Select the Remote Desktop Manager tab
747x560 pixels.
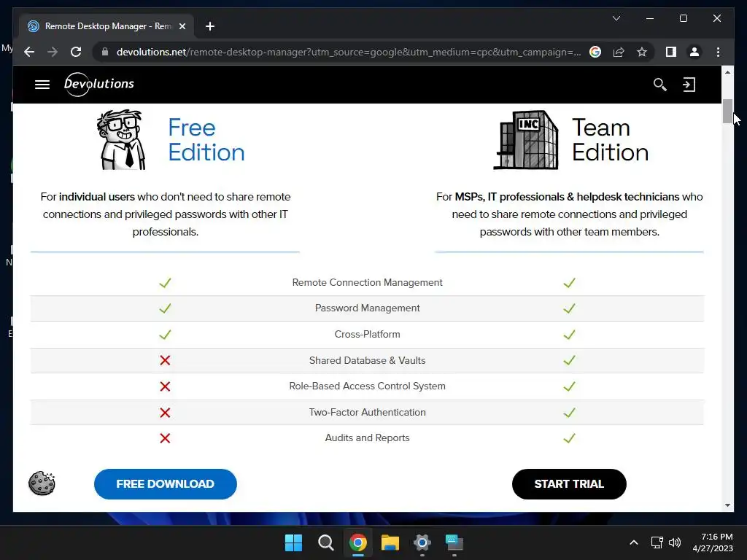(x=107, y=26)
